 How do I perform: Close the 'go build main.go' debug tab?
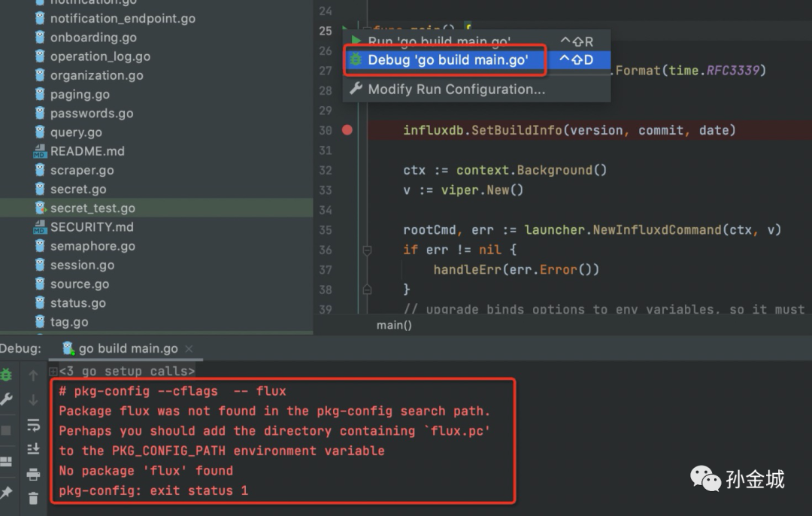tap(189, 349)
